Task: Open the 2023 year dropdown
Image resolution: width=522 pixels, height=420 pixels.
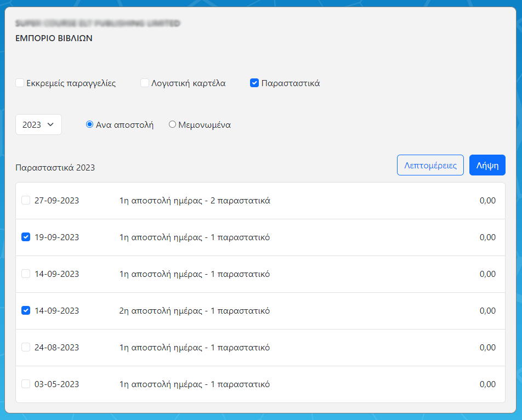Action: (x=38, y=124)
